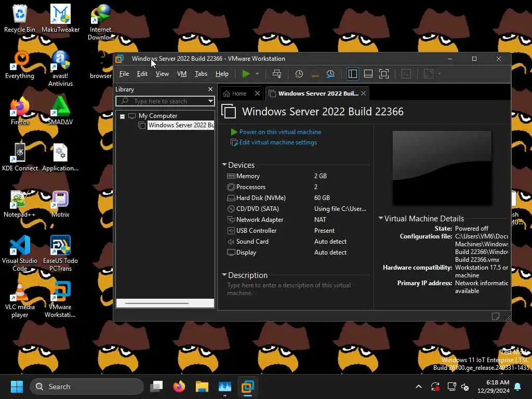Click the Revert to snapshot toolbar icon
532x399 pixels.
315,74
